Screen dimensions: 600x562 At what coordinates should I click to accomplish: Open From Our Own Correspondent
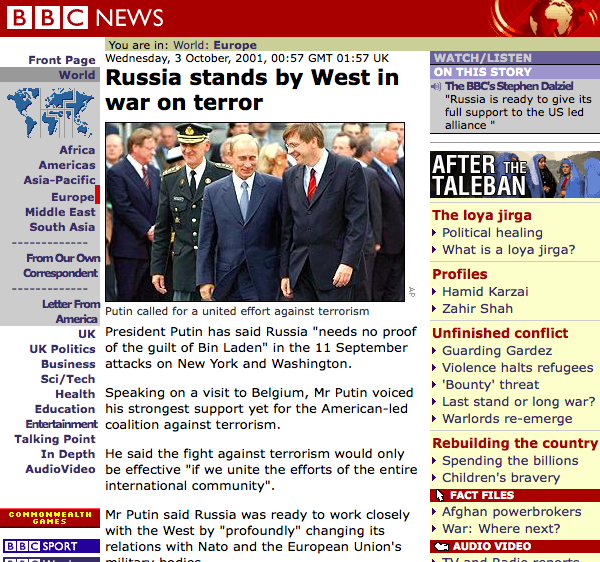(62, 266)
